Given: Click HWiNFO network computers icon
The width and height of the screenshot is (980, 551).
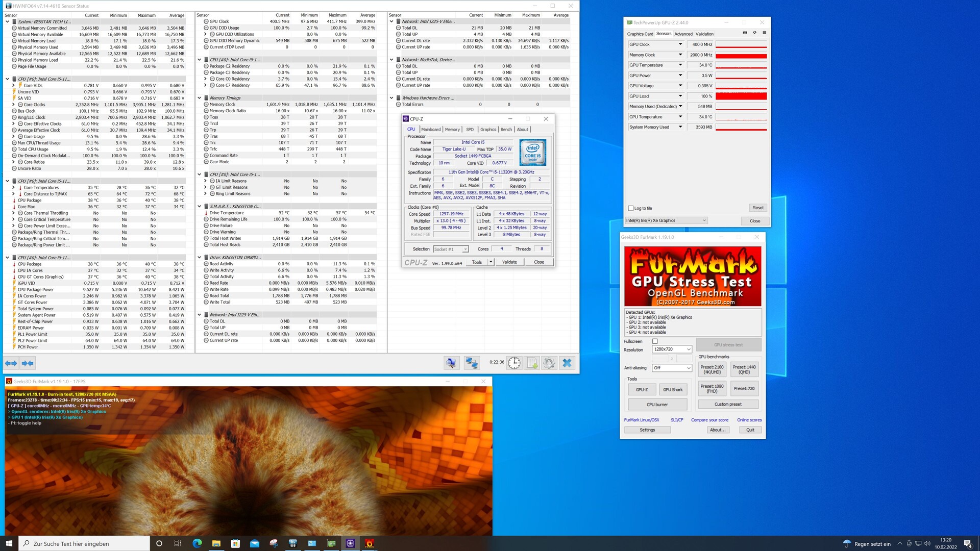Looking at the screenshot, I should [472, 363].
